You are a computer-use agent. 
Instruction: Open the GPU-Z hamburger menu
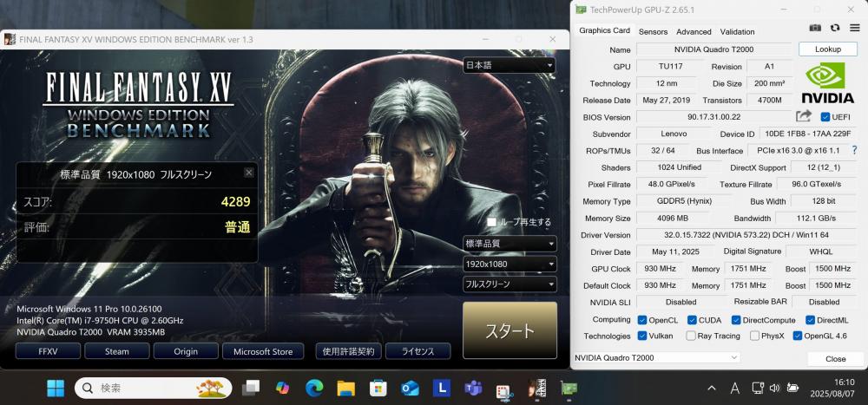[x=855, y=28]
